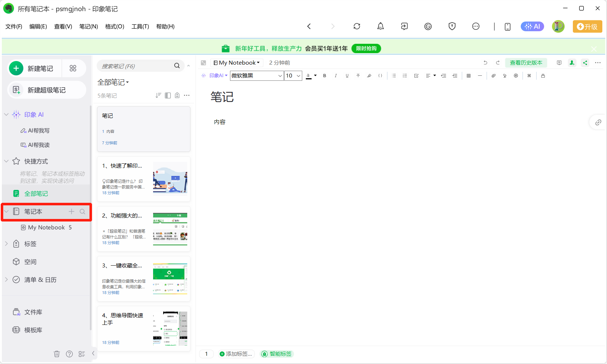The height and width of the screenshot is (364, 607).
Task: Change note list view layout icon
Action: click(x=168, y=95)
